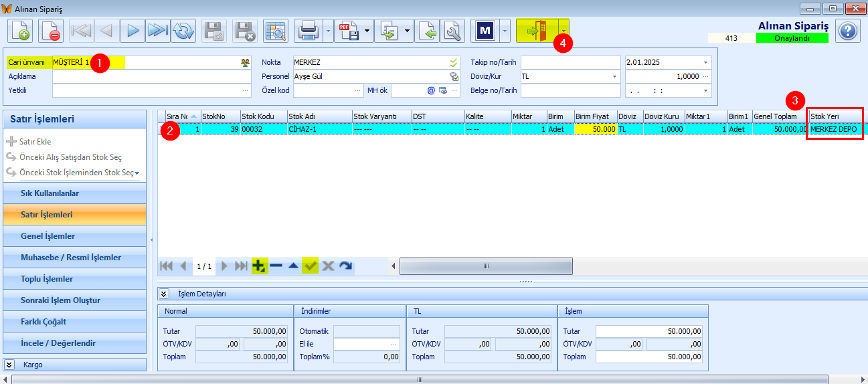Open the wrench settings tool
Image resolution: width=868 pixels, height=384 pixels.
pos(453,31)
